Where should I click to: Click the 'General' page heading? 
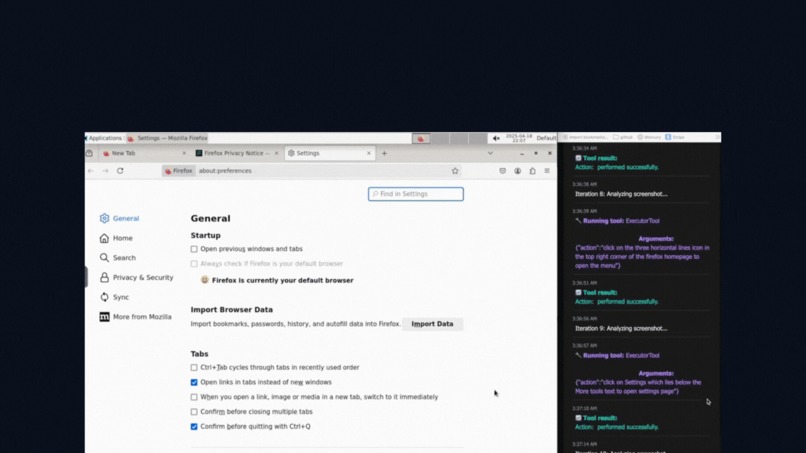[x=210, y=219]
